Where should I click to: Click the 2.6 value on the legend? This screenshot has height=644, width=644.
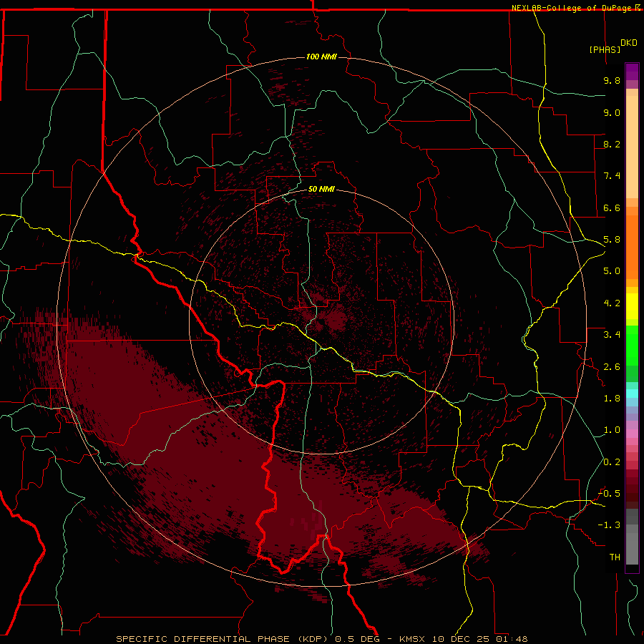612,367
